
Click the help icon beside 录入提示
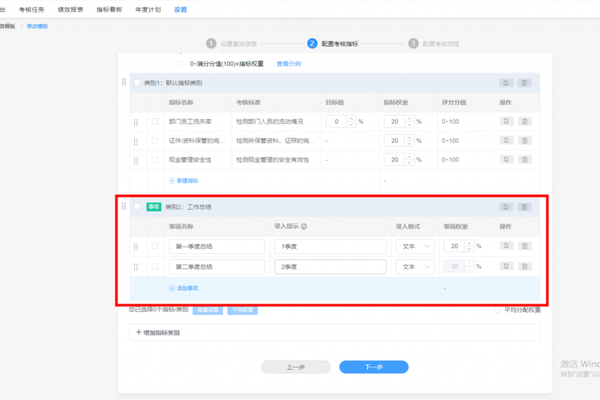coord(304,227)
